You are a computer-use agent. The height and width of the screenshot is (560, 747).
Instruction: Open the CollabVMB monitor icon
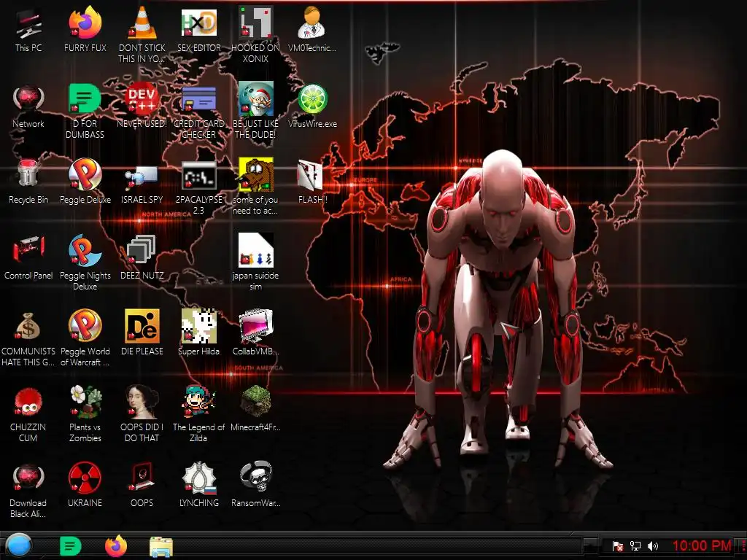[255, 326]
